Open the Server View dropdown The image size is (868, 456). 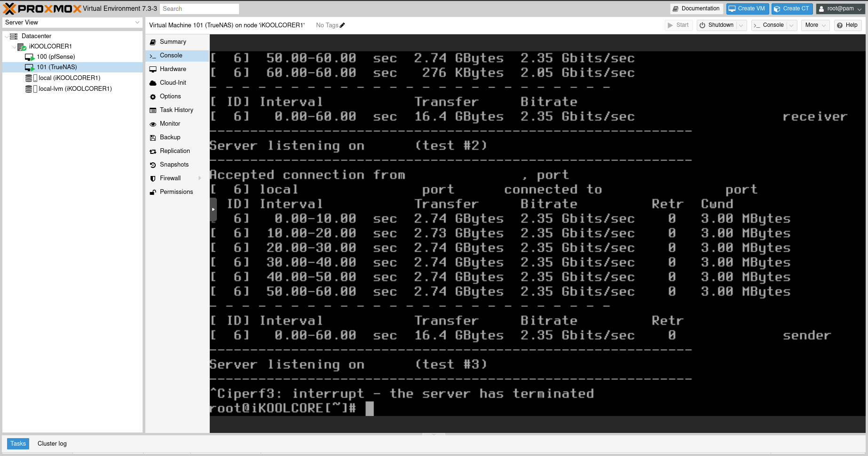coord(137,23)
